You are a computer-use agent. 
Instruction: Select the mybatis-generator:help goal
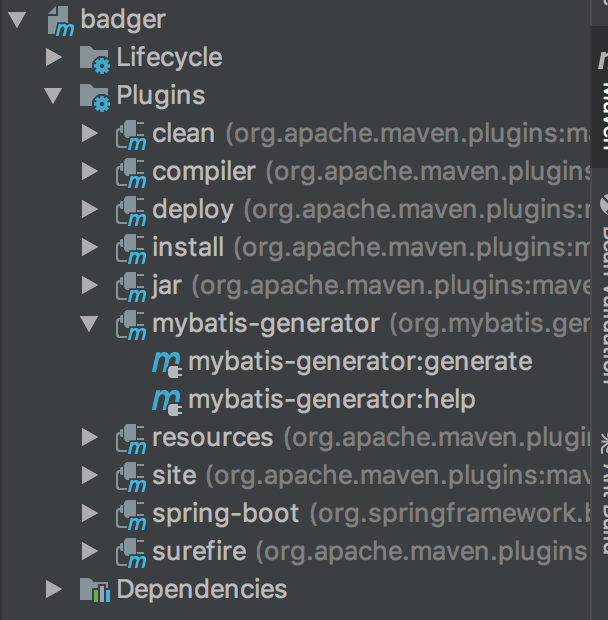click(331, 400)
